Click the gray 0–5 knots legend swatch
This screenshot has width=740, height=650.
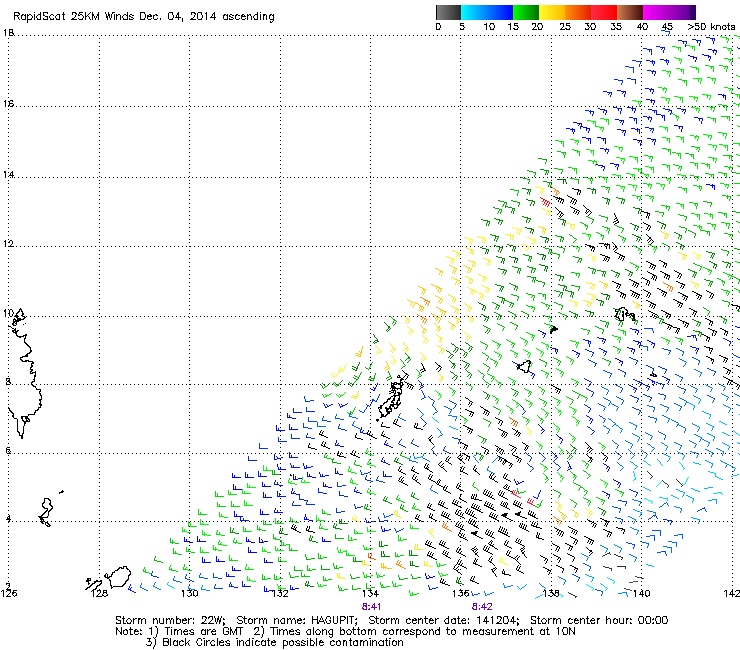click(448, 12)
